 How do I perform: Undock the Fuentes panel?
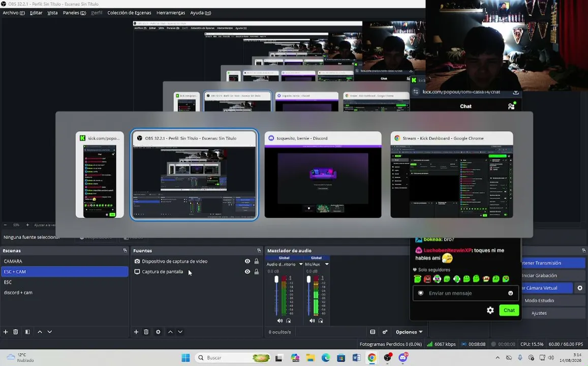pos(259,251)
